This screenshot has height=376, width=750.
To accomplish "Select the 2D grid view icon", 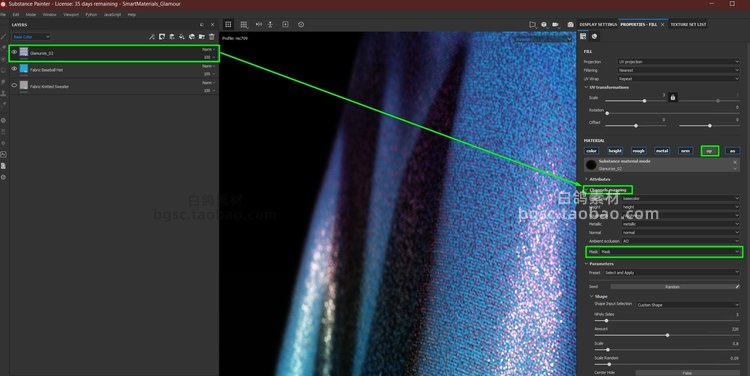I will [x=229, y=24].
